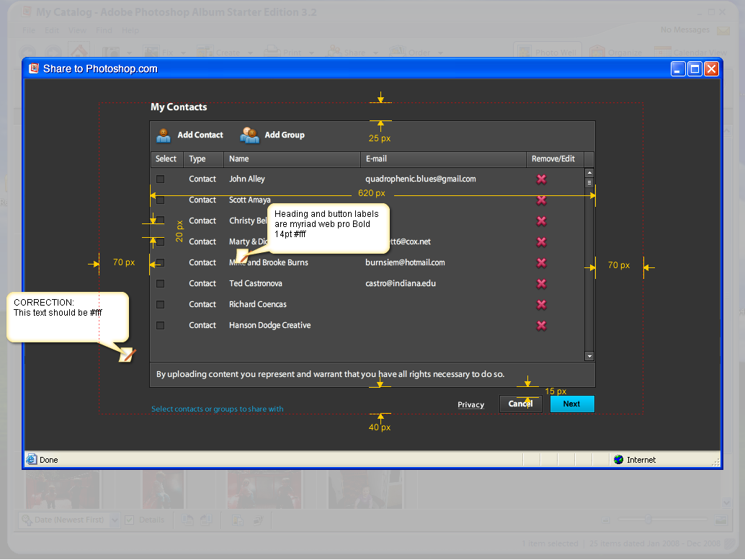Select quadrophenic.blues@gmail.com email cell

coord(421,179)
